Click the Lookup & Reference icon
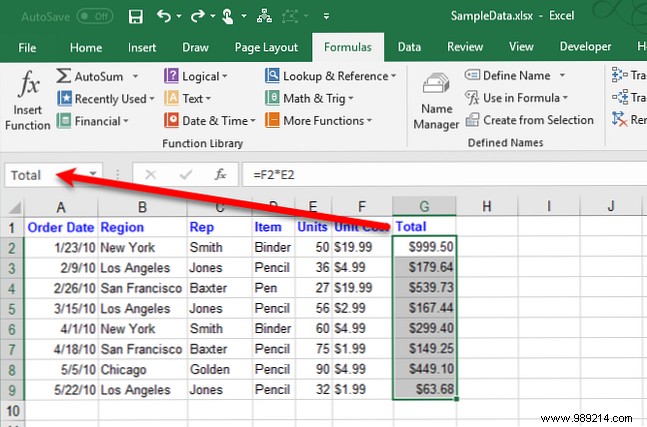Image resolution: width=647 pixels, height=427 pixels. [272, 75]
